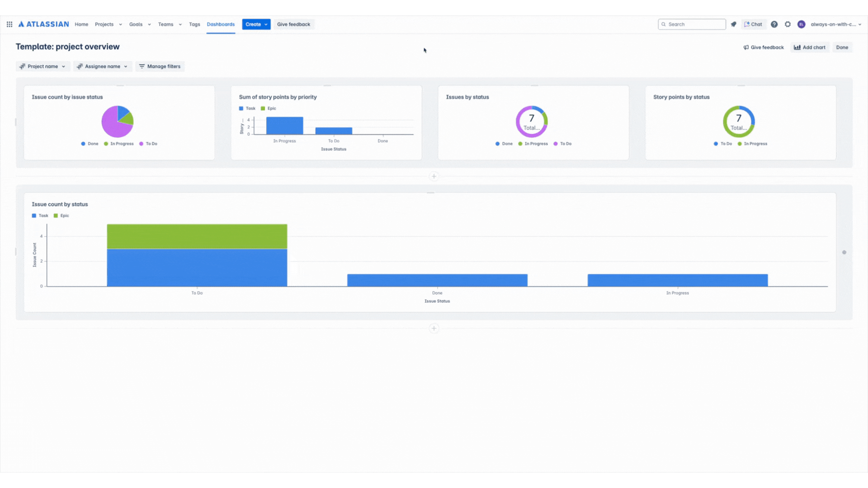Screen dimensions: 868x488
Task: Open Chat
Action: click(x=753, y=24)
